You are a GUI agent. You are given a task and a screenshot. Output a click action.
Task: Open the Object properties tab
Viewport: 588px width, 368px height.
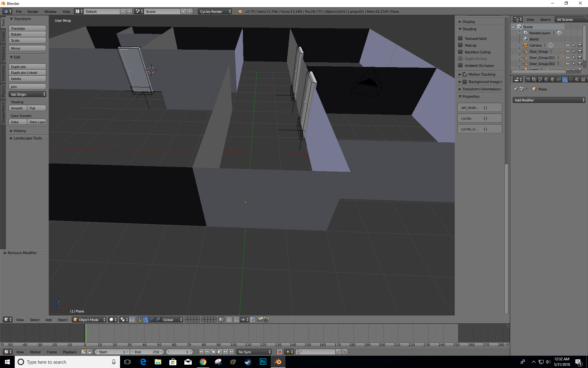[552, 79]
